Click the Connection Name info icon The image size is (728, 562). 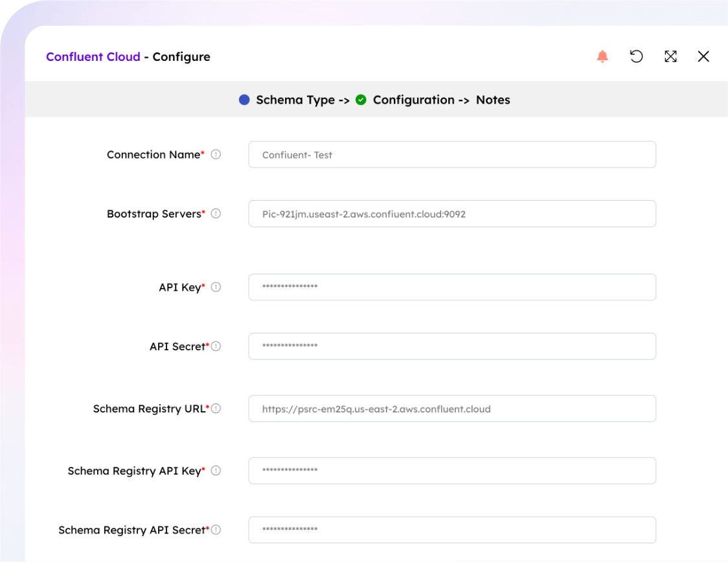coord(216,154)
